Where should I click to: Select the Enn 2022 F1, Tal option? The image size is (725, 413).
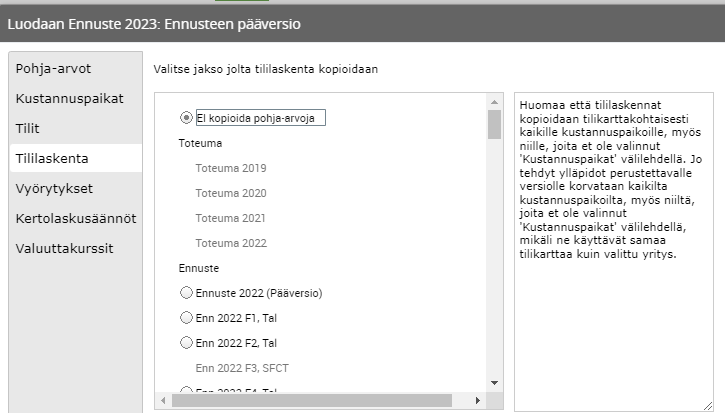(x=186, y=317)
